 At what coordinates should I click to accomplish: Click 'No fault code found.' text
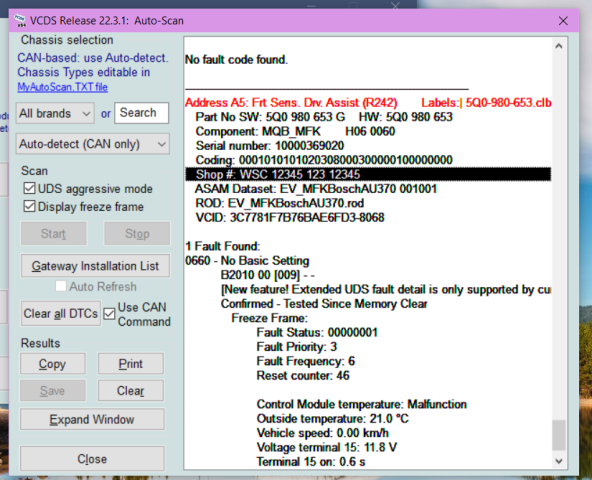click(236, 60)
